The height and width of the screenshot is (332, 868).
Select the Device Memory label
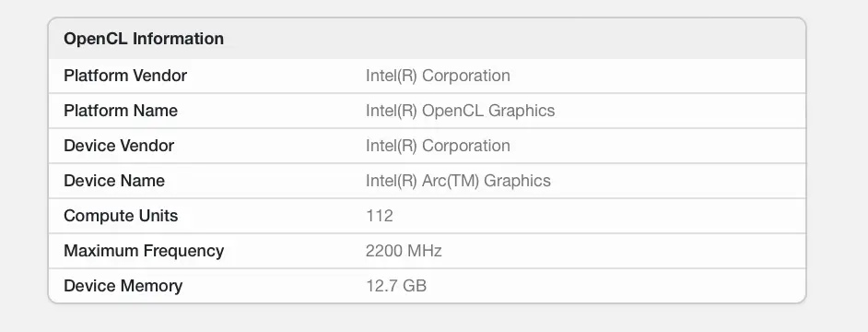(123, 286)
